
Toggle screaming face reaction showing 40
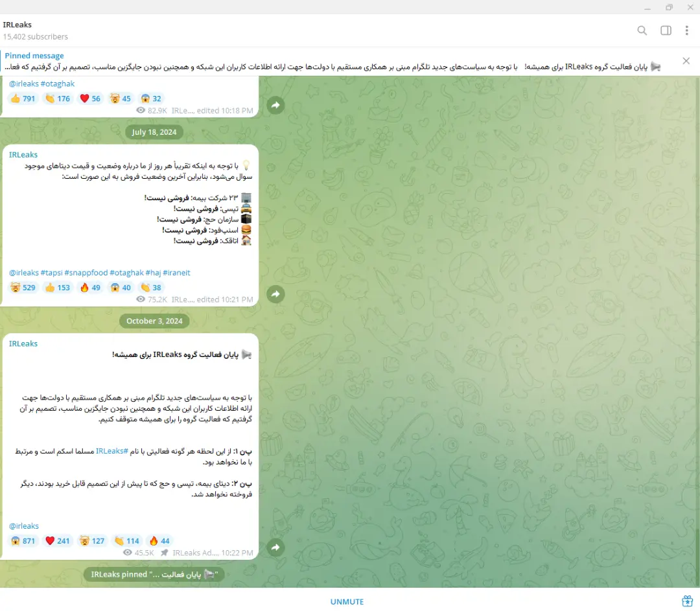121,288
